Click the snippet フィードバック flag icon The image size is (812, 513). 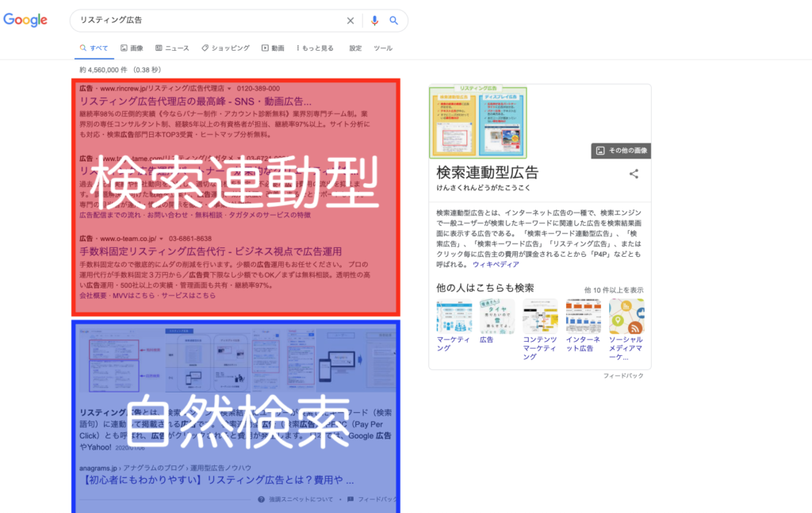tap(350, 500)
